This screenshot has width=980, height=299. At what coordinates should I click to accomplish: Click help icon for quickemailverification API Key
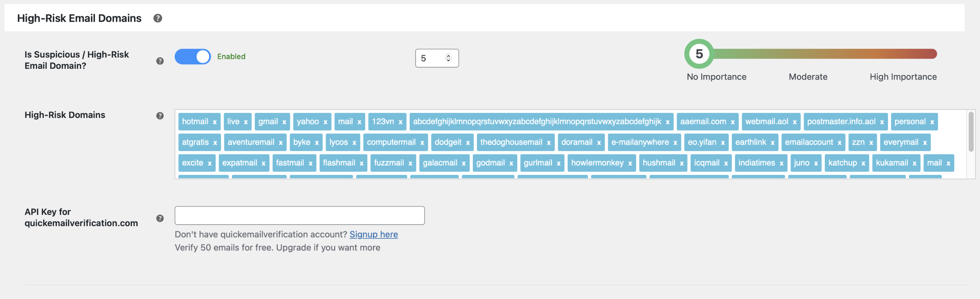click(x=160, y=218)
